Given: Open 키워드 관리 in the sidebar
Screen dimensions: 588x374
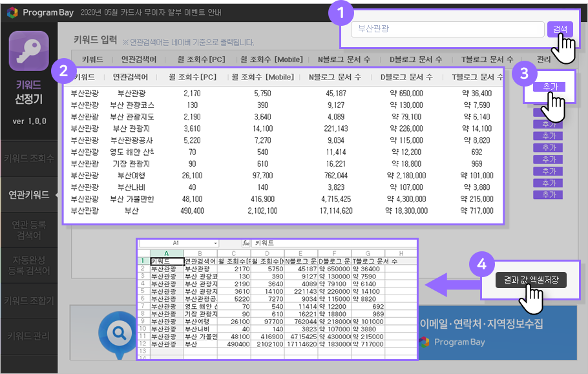Looking at the screenshot, I should click(28, 336).
